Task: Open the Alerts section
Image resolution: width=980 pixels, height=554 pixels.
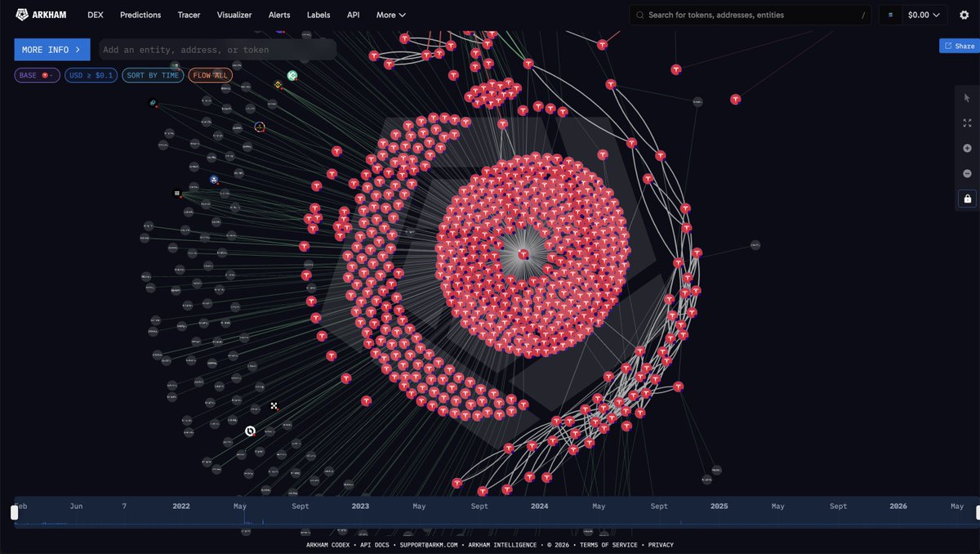Action: [279, 15]
